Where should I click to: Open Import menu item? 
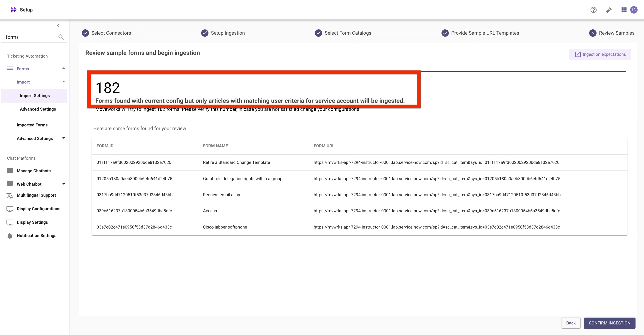23,82
